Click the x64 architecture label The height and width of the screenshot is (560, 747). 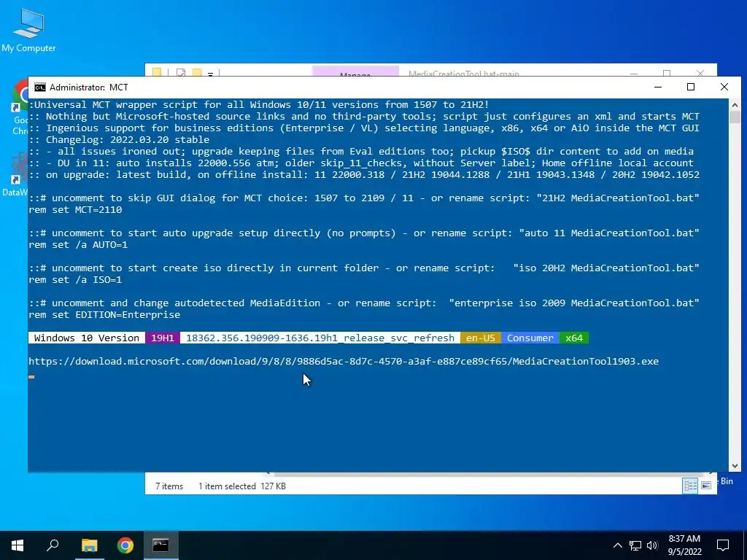pyautogui.click(x=574, y=338)
